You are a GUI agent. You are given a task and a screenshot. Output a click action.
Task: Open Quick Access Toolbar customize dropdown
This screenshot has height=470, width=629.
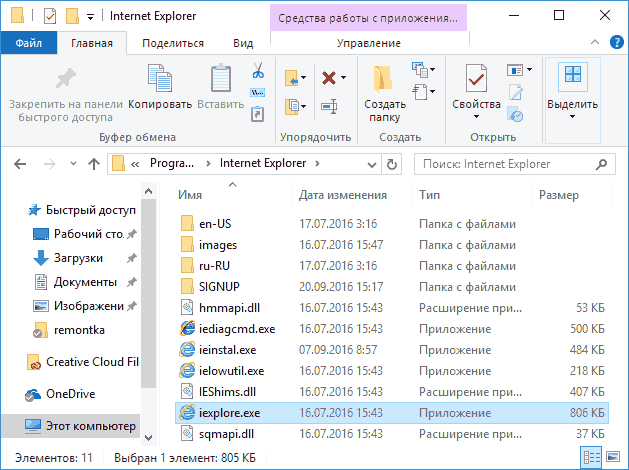91,17
